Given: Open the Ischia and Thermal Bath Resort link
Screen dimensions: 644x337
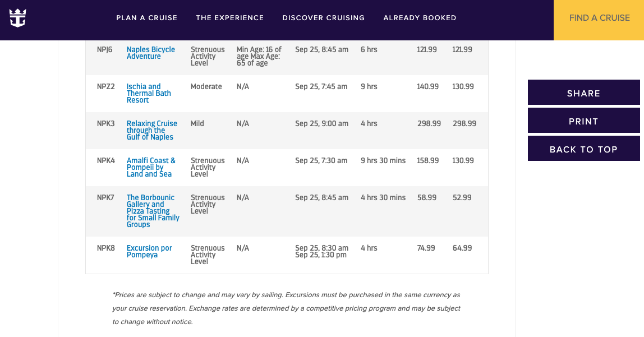Looking at the screenshot, I should [x=148, y=93].
